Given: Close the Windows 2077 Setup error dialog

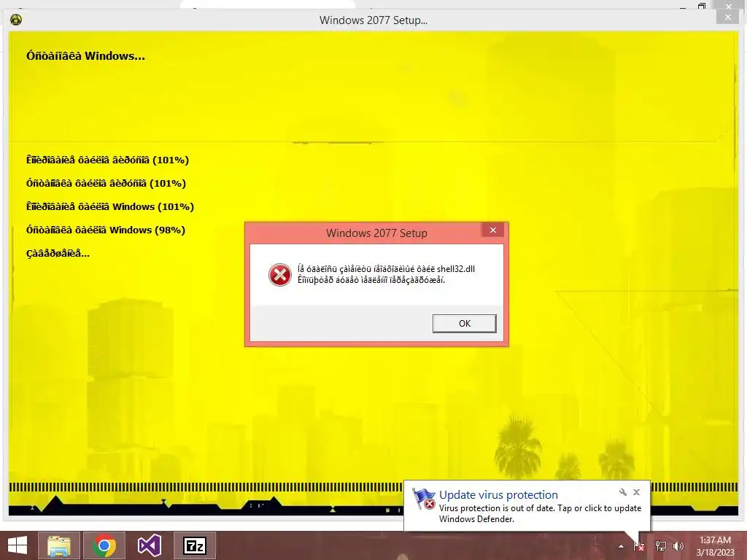Looking at the screenshot, I should 493,230.
